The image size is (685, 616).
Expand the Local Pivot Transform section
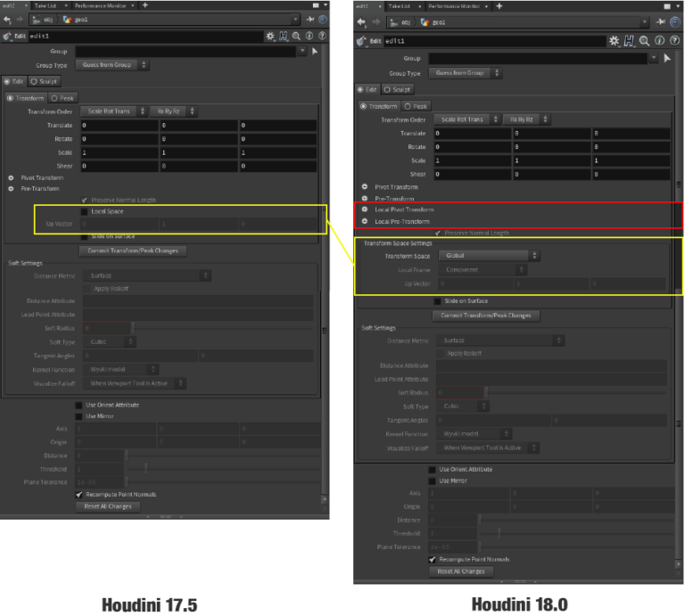point(365,209)
